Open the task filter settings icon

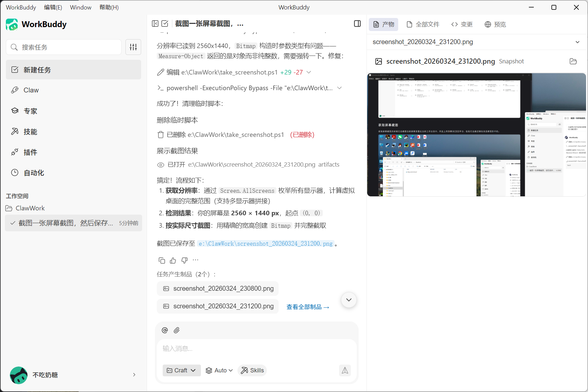tap(133, 47)
